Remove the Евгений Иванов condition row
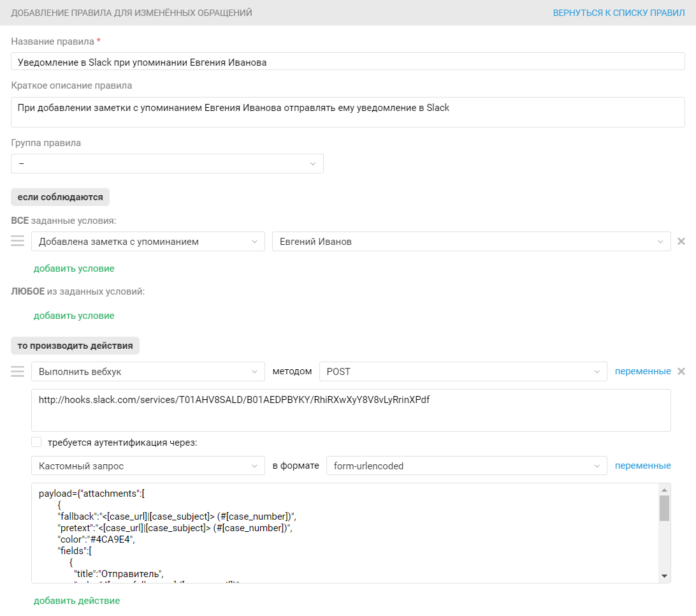The width and height of the screenshot is (696, 616). coord(681,242)
